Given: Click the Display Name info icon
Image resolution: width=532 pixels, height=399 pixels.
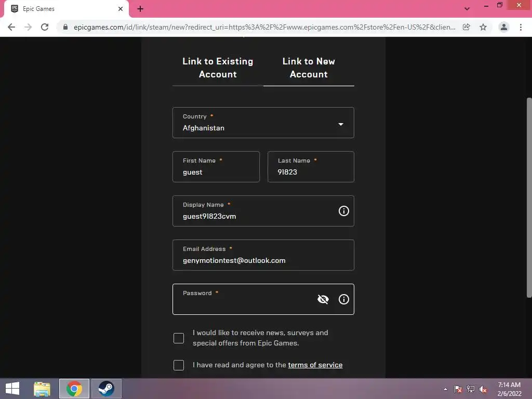Looking at the screenshot, I should [x=344, y=211].
